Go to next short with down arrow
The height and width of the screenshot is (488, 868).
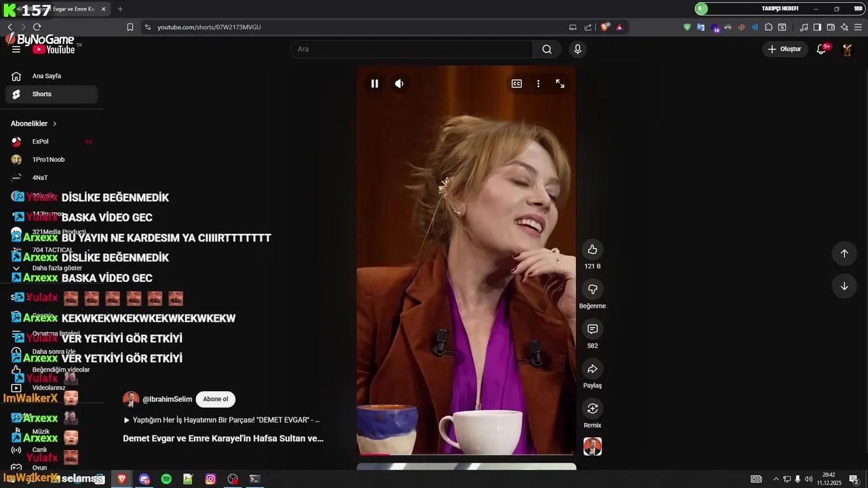[844, 286]
